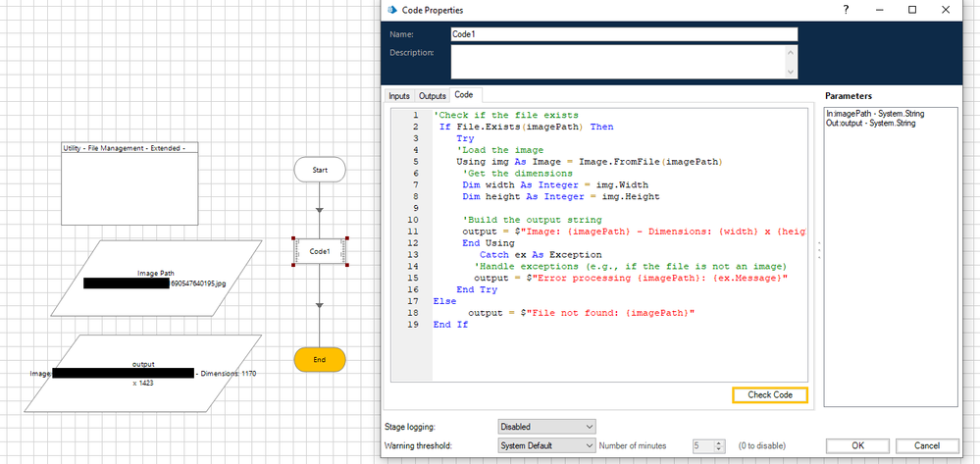Click the Blue Prism icon in title bar
Screen dimensions: 980x464
(393, 10)
